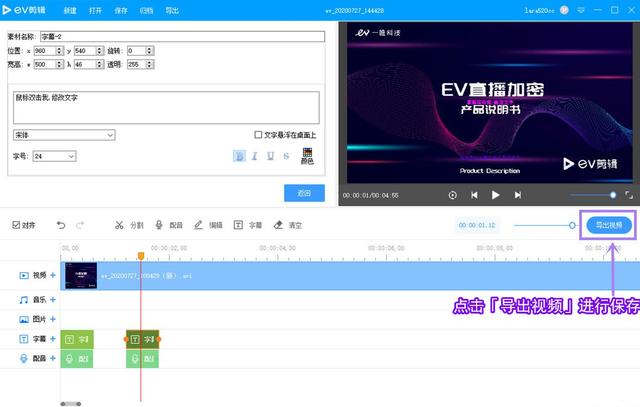
Task: Toggle underline text formatting
Action: (270, 156)
